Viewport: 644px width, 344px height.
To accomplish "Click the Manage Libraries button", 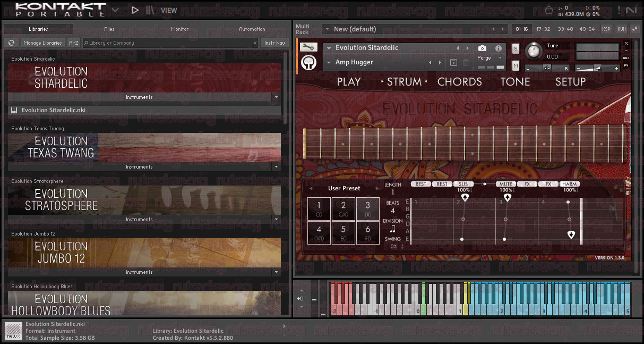I will coord(43,43).
